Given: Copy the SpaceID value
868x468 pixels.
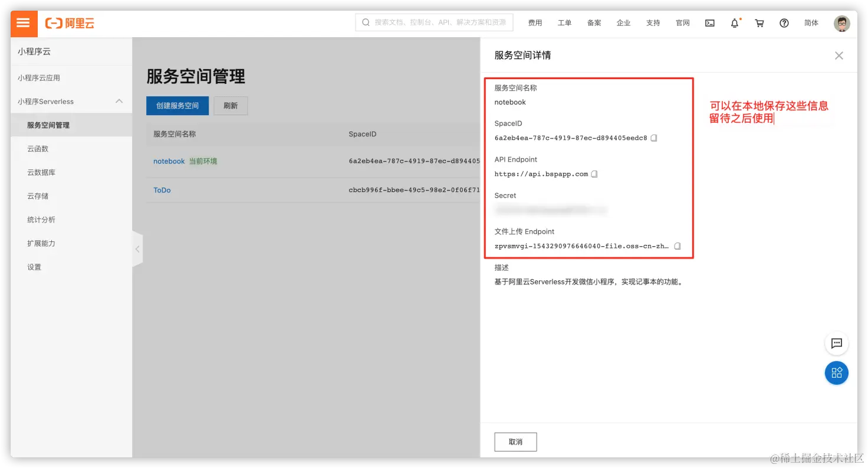Looking at the screenshot, I should 654,138.
